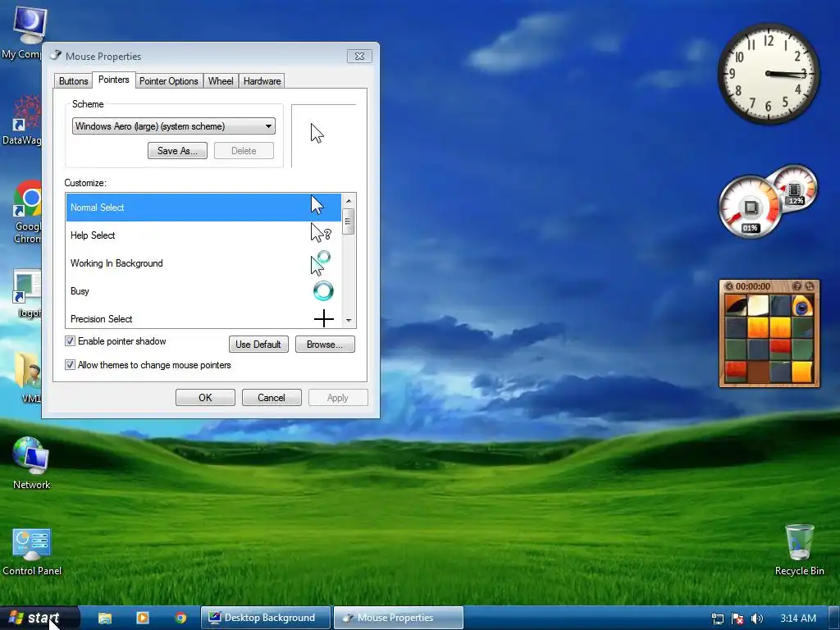Viewport: 840px width, 630px height.
Task: Confirm with the OK button
Action: 205,398
